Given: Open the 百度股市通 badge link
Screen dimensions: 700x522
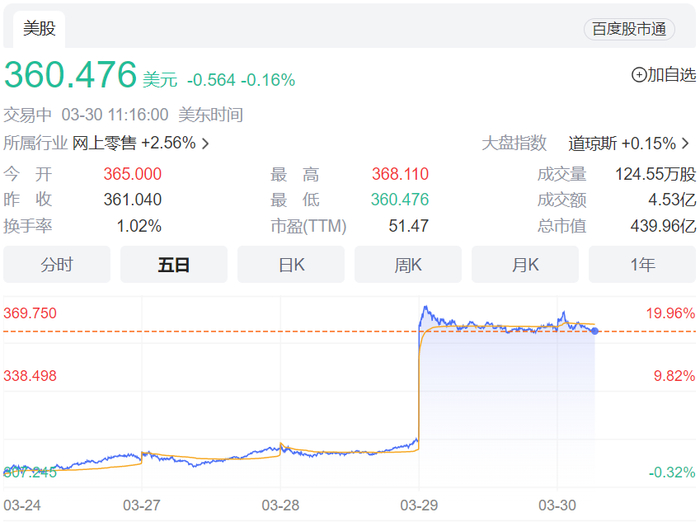Looking at the screenshot, I should pos(629,29).
